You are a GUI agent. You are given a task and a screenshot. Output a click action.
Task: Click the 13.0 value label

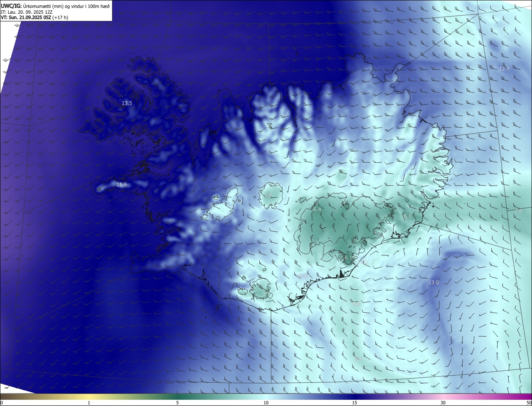pyautogui.click(x=433, y=282)
